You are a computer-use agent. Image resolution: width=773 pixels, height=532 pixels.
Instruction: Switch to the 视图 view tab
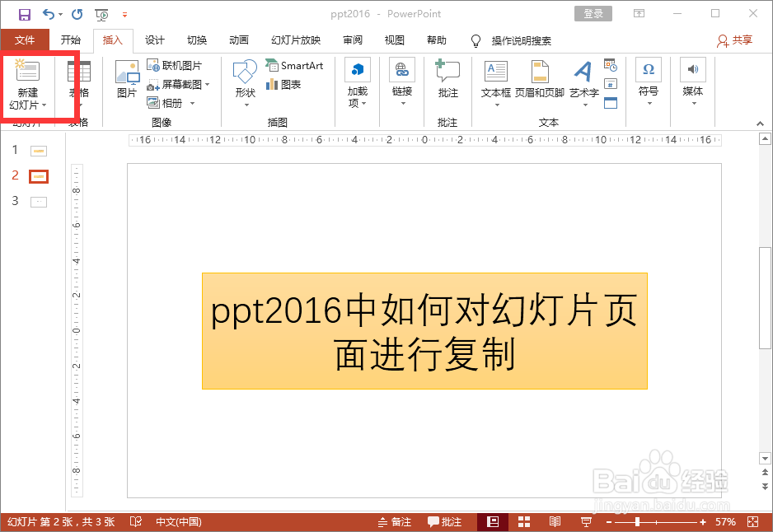[x=395, y=40]
